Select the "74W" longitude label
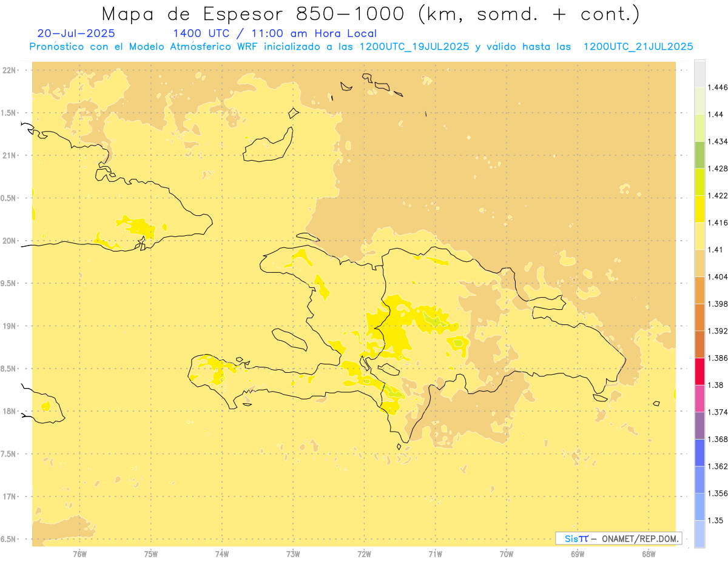The height and width of the screenshot is (562, 728). pyautogui.click(x=222, y=554)
